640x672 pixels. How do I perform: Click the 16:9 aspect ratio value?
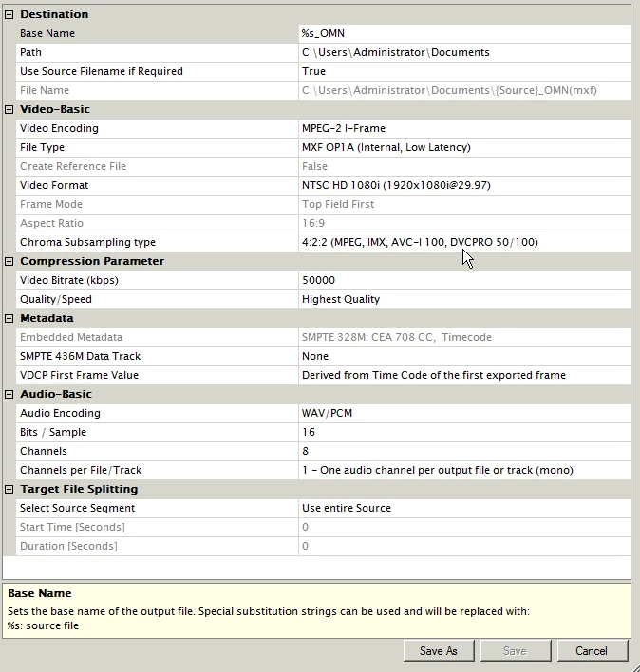[x=313, y=223]
